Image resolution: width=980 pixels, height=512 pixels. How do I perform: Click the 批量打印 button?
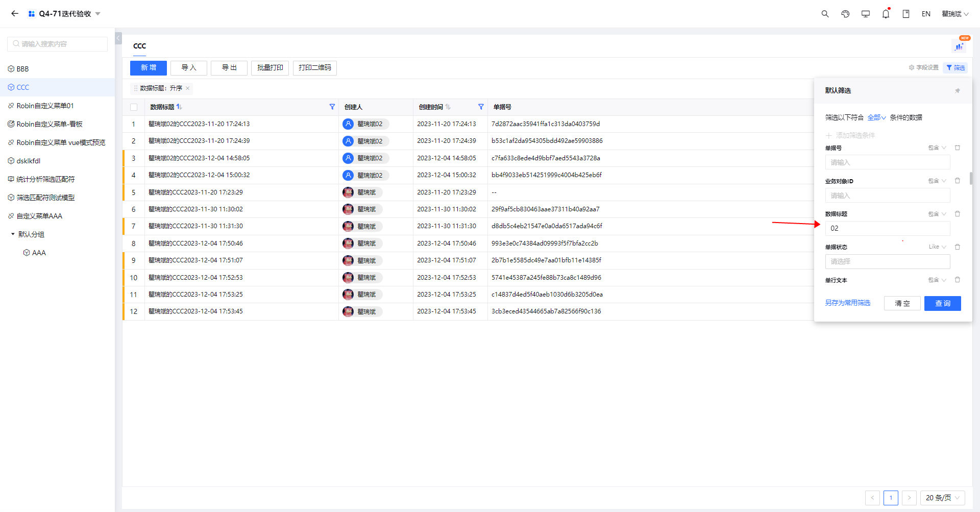pyautogui.click(x=270, y=68)
